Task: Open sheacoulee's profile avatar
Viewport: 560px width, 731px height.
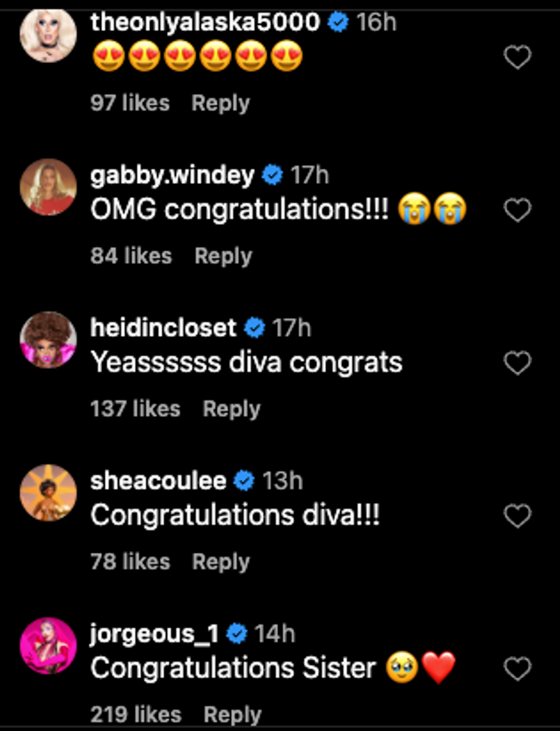Action: 48,493
